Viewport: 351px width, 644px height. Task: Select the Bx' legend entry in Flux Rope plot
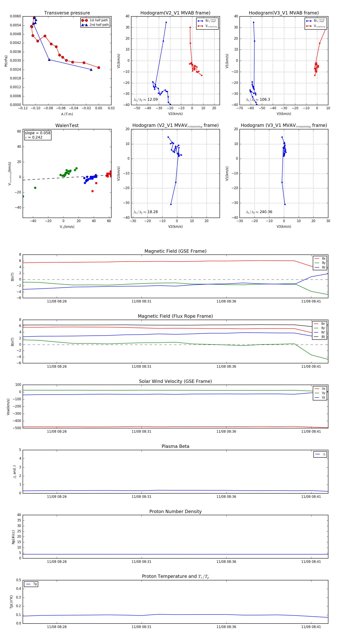(x=320, y=324)
